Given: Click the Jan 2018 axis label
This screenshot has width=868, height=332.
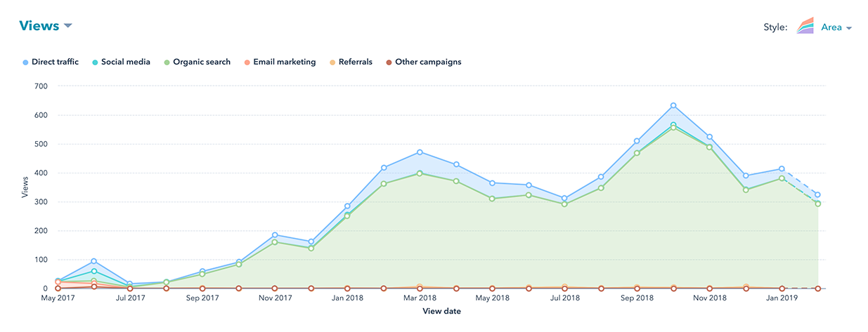Looking at the screenshot, I should tap(347, 298).
